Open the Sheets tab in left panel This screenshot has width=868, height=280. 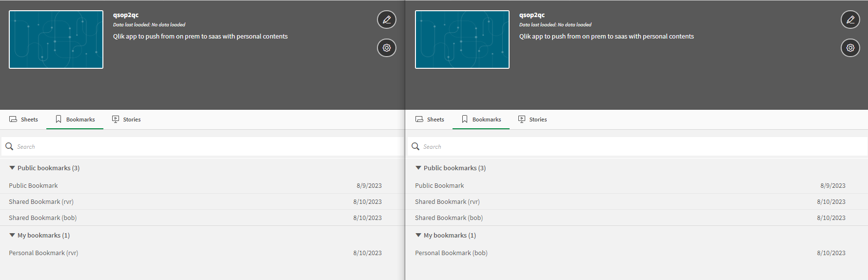coord(23,120)
